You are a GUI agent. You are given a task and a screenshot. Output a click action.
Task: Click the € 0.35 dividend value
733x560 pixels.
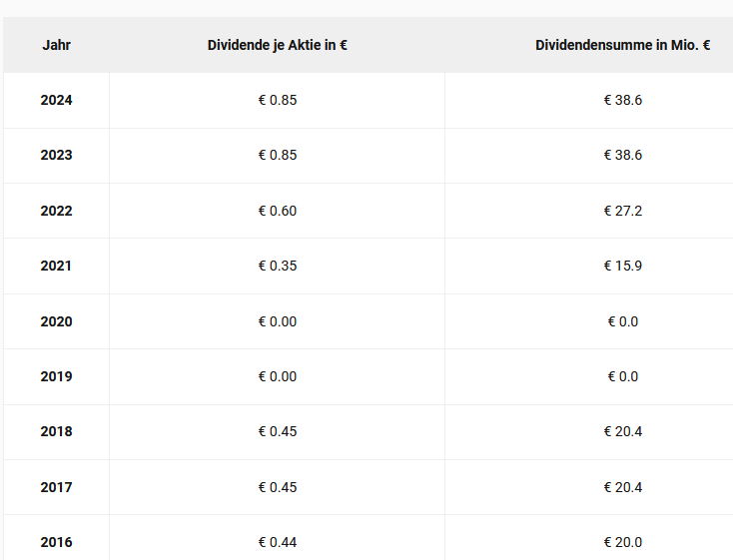click(x=277, y=266)
